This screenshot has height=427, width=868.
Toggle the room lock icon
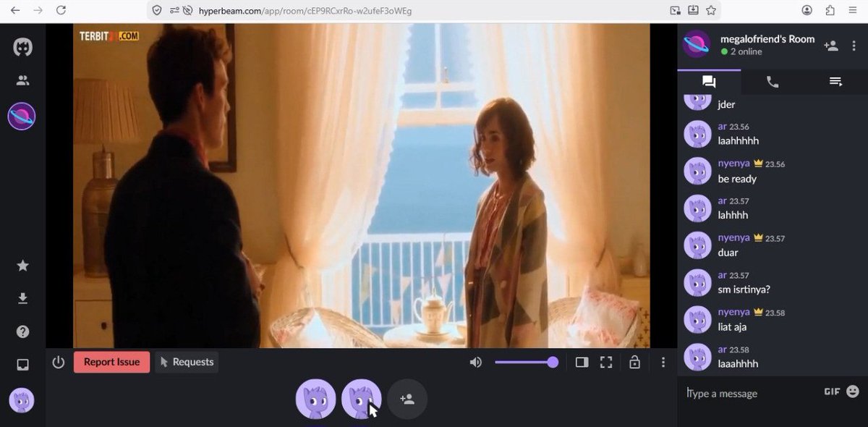point(634,362)
